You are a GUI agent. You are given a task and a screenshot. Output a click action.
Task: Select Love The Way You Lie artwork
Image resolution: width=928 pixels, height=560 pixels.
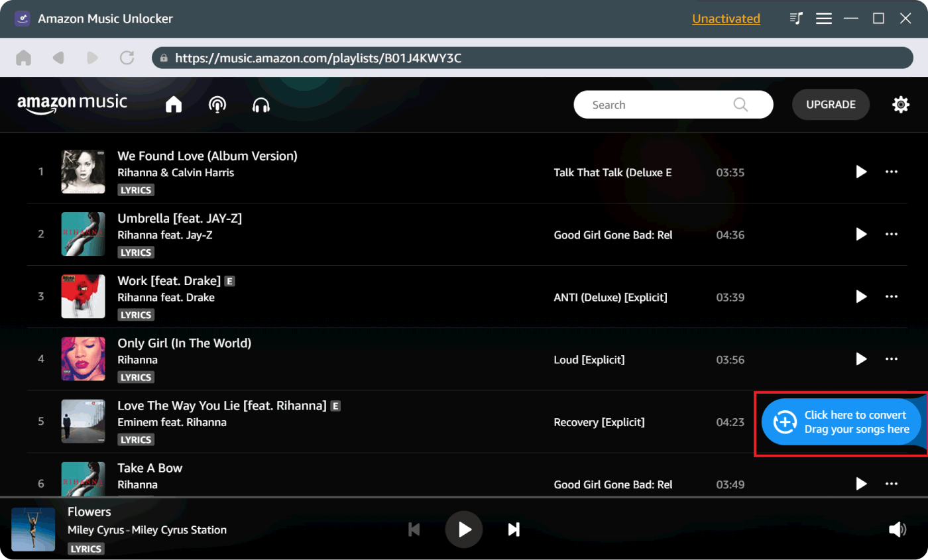point(83,421)
